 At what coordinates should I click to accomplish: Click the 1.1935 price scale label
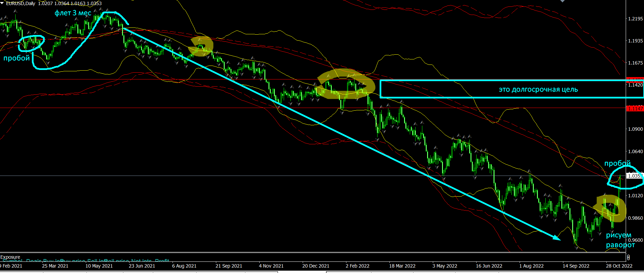coord(636,41)
